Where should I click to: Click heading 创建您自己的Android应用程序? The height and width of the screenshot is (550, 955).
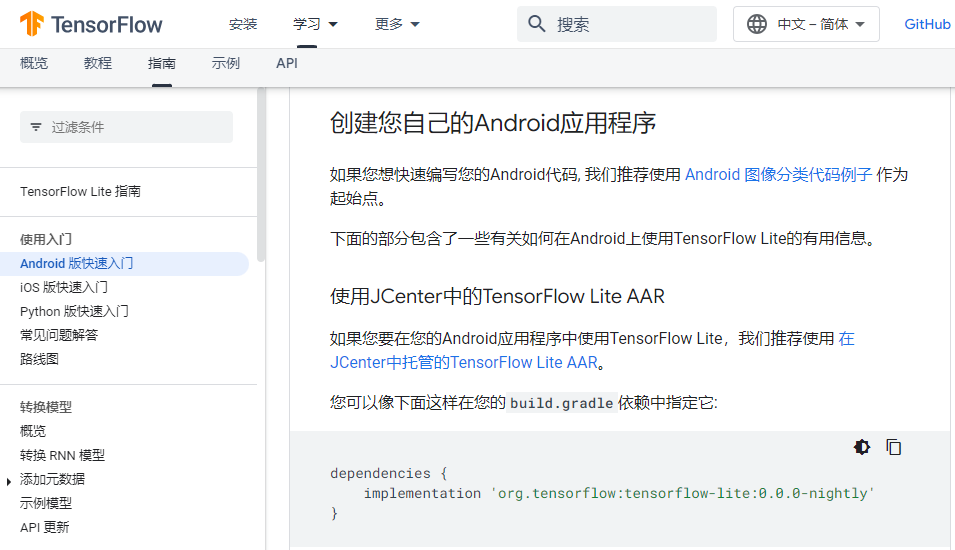(x=493, y=123)
